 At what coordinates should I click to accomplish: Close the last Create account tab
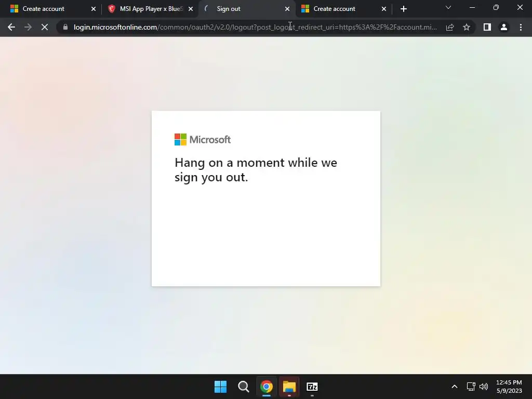384,9
